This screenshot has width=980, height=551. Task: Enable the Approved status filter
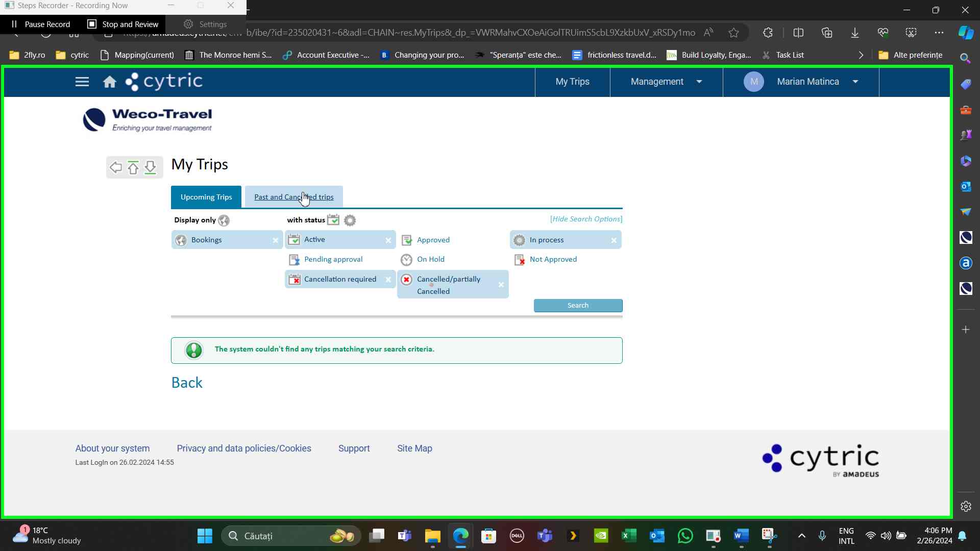point(433,240)
